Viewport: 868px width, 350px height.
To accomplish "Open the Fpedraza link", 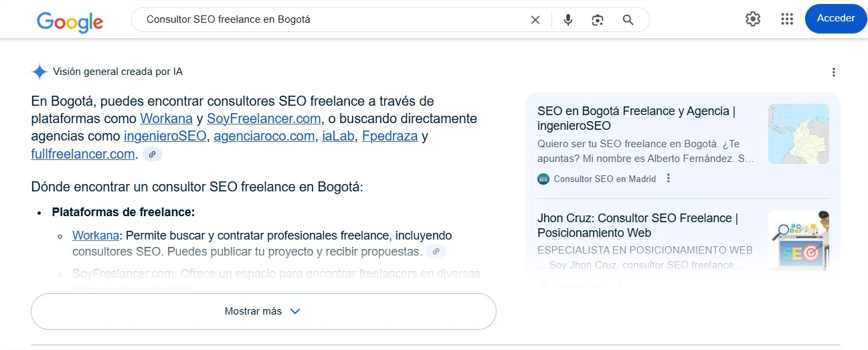I will click(x=389, y=137).
